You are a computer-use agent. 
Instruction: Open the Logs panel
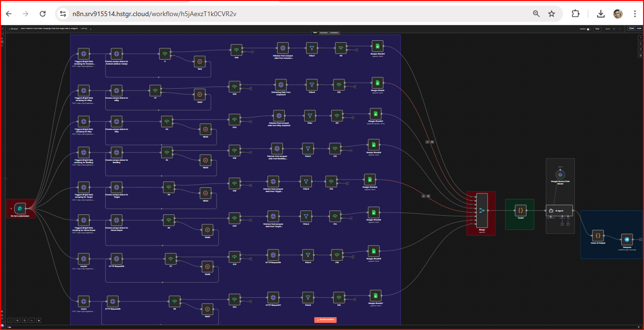tap(9, 327)
